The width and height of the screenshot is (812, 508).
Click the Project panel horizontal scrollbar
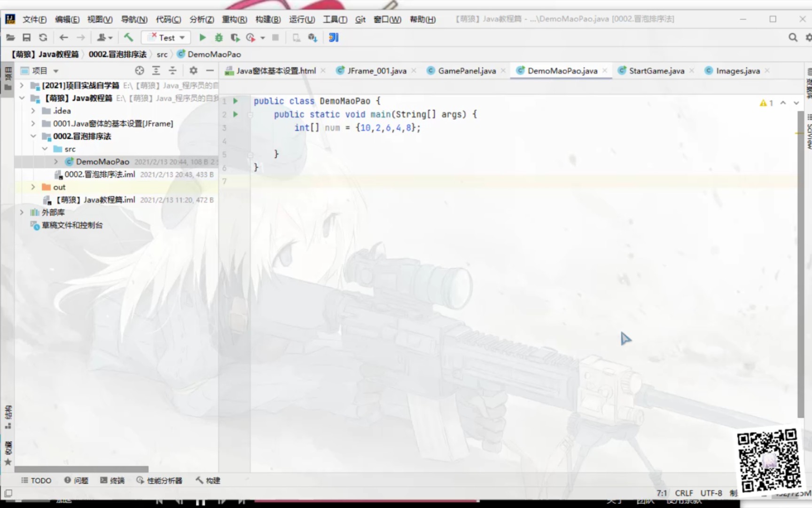(81, 469)
